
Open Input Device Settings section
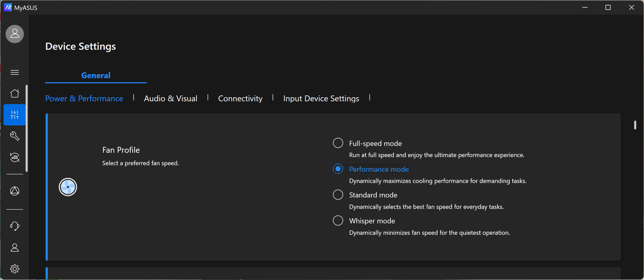coord(321,98)
